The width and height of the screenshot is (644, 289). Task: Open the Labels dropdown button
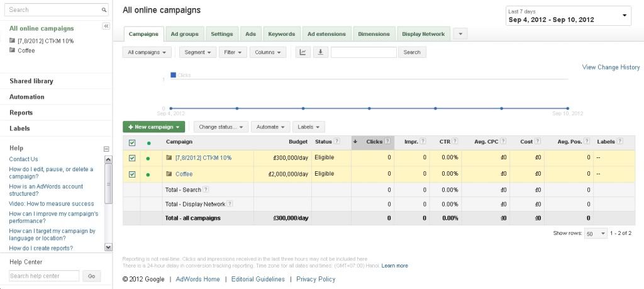click(309, 127)
